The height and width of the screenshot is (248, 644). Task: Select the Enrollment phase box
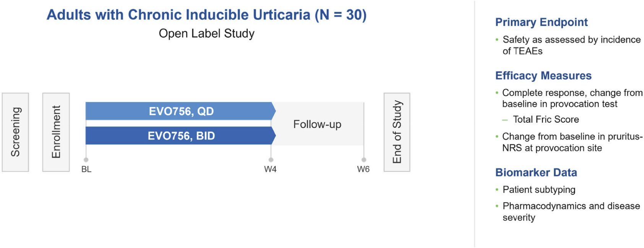[x=56, y=132]
